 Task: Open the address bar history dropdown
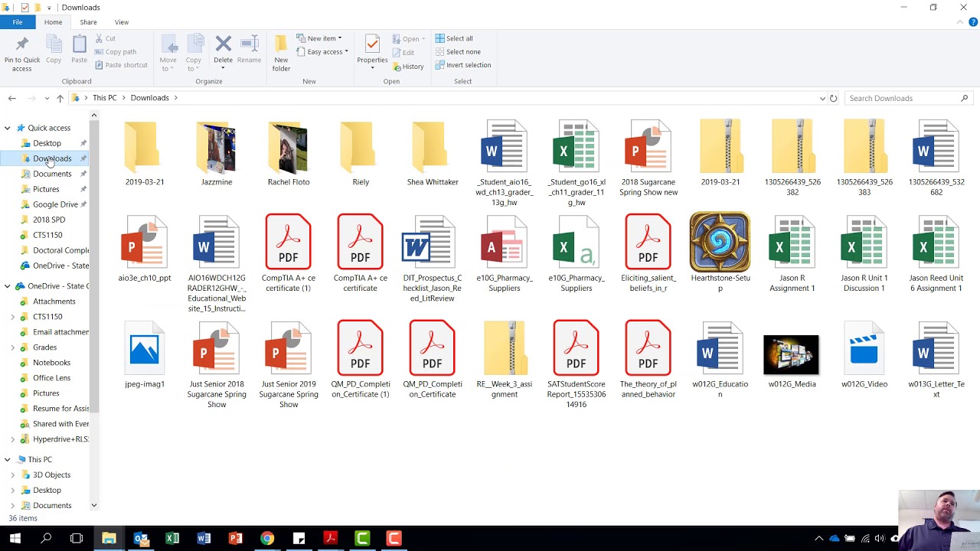coord(822,98)
